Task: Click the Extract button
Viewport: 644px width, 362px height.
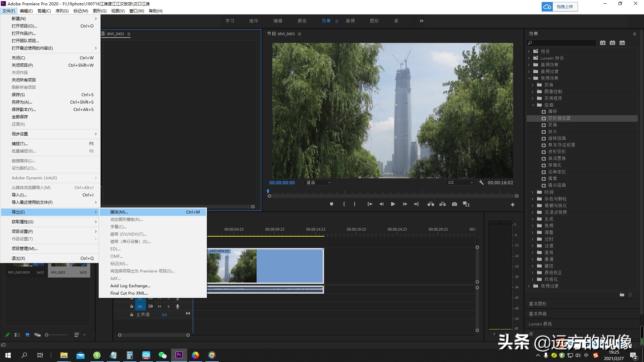Action: pos(442,204)
